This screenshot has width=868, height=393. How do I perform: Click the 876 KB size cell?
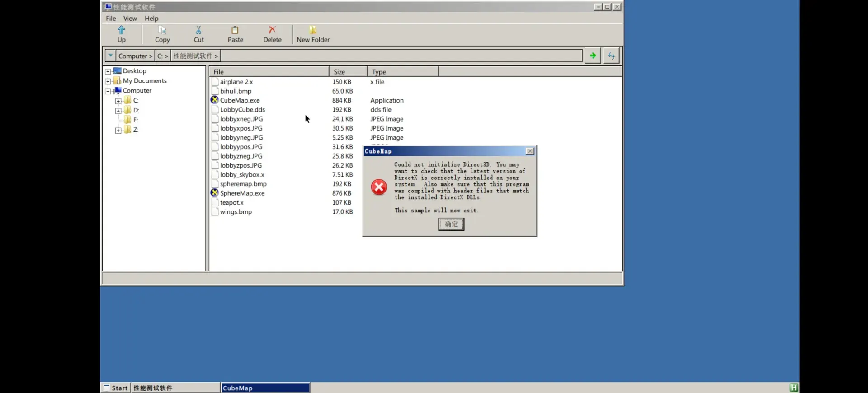(x=341, y=193)
